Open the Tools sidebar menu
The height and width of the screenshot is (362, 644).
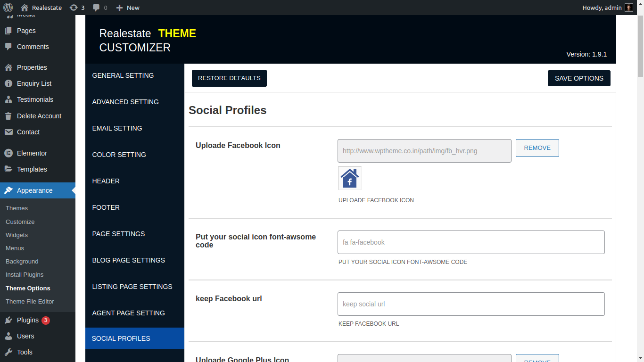(25, 352)
